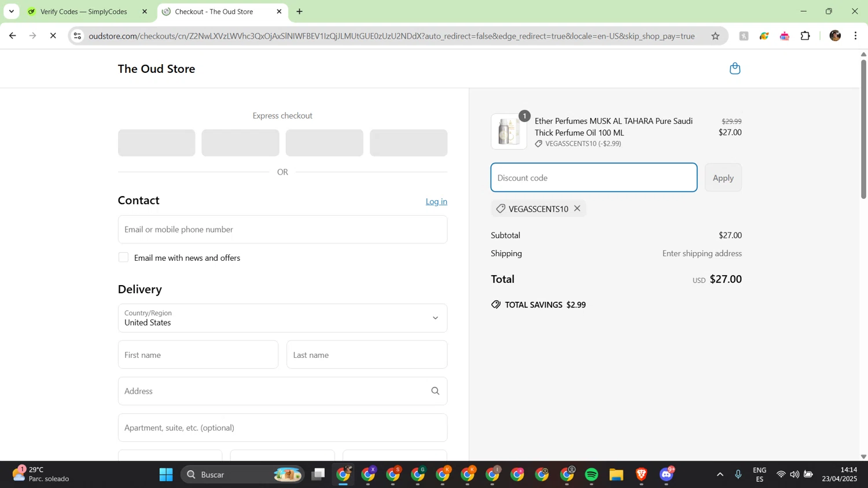This screenshot has width=868, height=488.
Task: Click the savings tag icon beside TOTAL SAVINGS
Action: coord(496,305)
